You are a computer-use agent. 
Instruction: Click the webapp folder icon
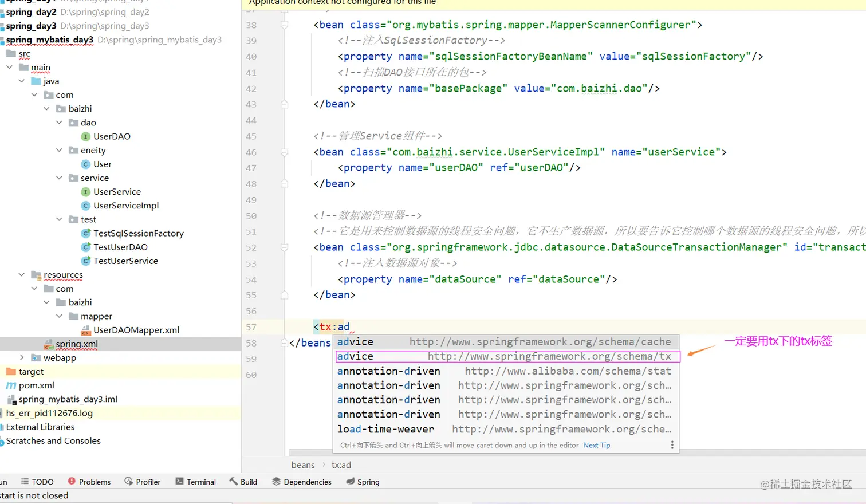point(36,357)
